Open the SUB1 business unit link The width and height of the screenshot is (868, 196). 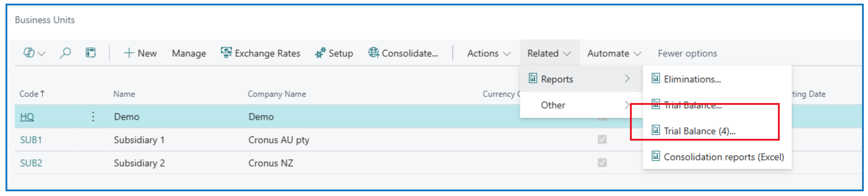tap(31, 140)
